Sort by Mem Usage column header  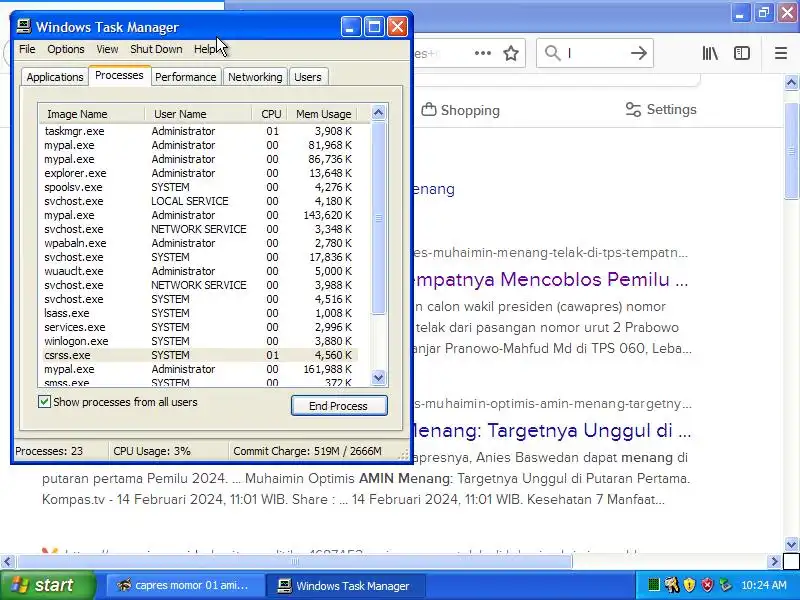click(322, 114)
